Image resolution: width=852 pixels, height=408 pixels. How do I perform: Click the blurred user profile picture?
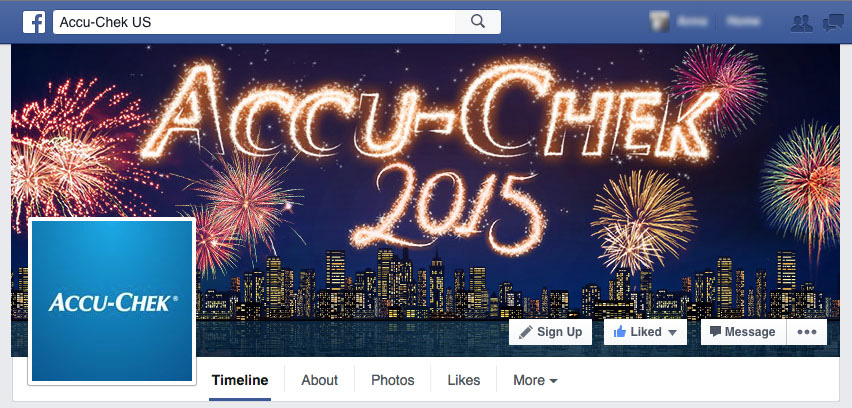pos(659,22)
